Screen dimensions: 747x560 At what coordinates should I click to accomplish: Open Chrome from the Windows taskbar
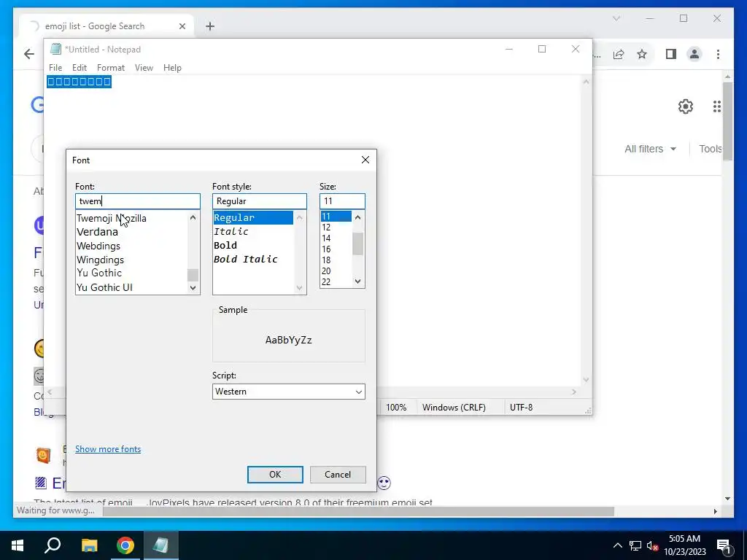click(125, 545)
